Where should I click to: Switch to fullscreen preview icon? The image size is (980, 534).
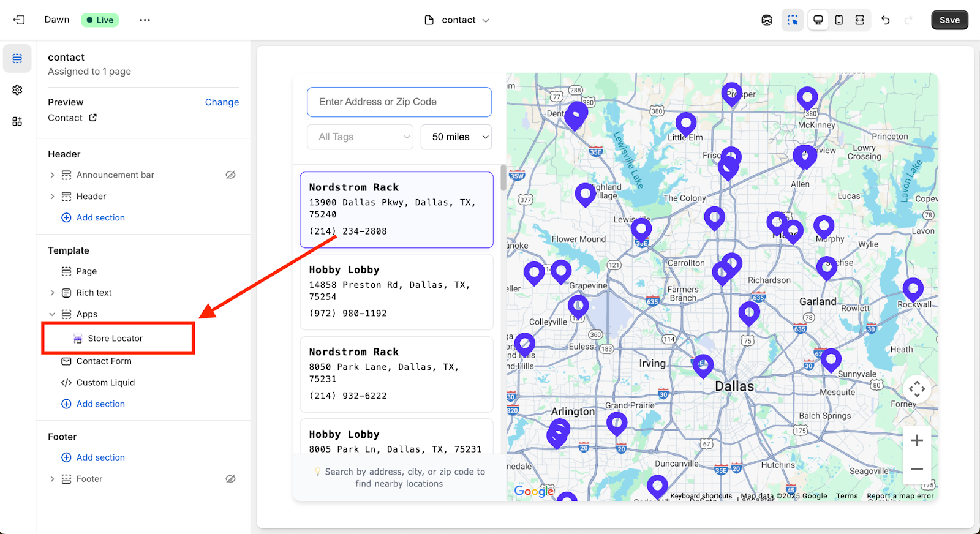pyautogui.click(x=860, y=20)
